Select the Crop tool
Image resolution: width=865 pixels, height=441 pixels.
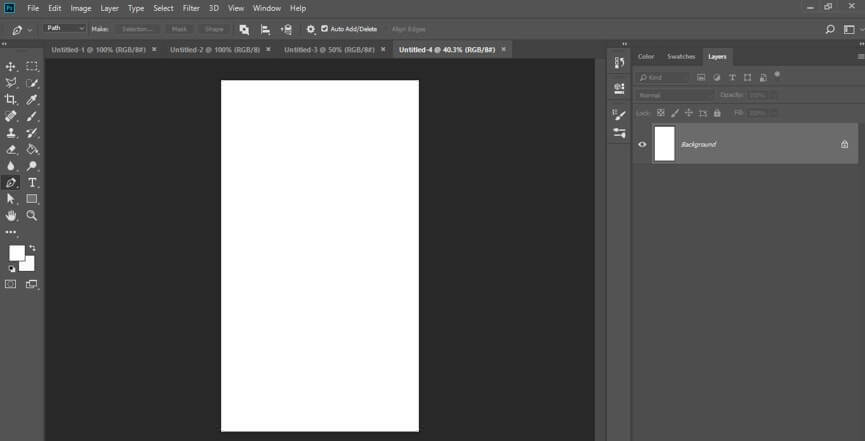(x=10, y=100)
